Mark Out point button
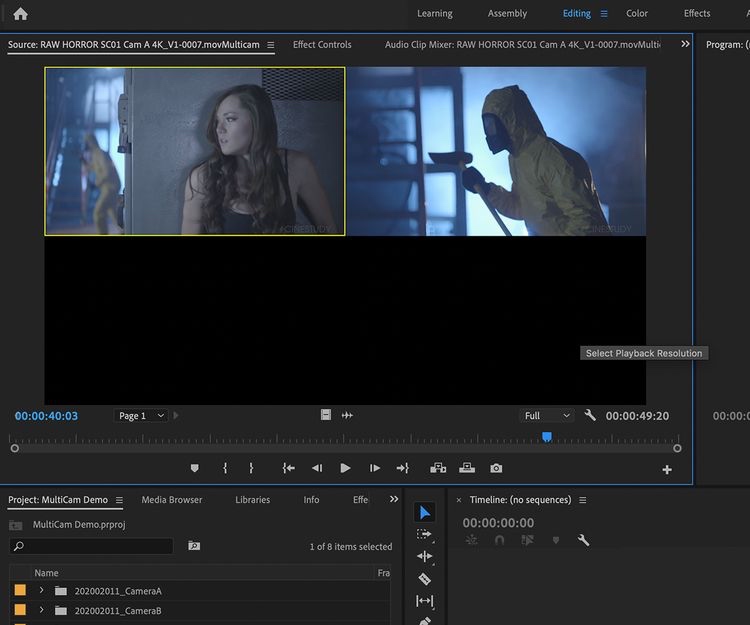This screenshot has height=625, width=750. point(251,468)
